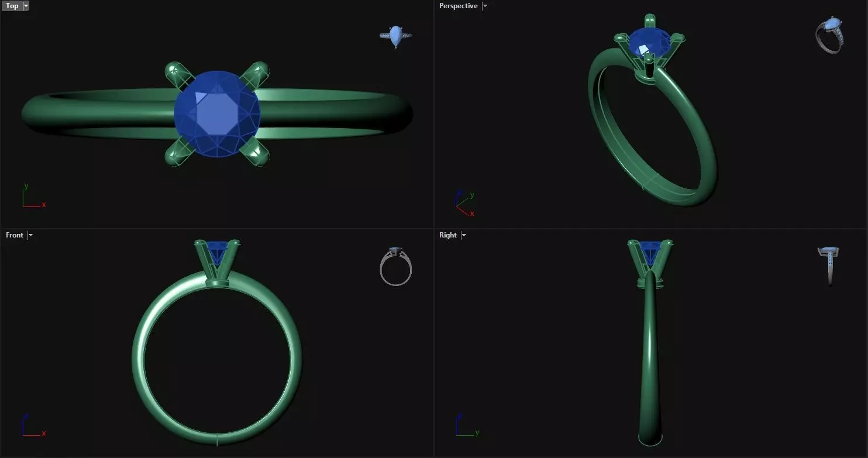Expand the Perspective viewport dropdown arrow

pyautogui.click(x=484, y=6)
